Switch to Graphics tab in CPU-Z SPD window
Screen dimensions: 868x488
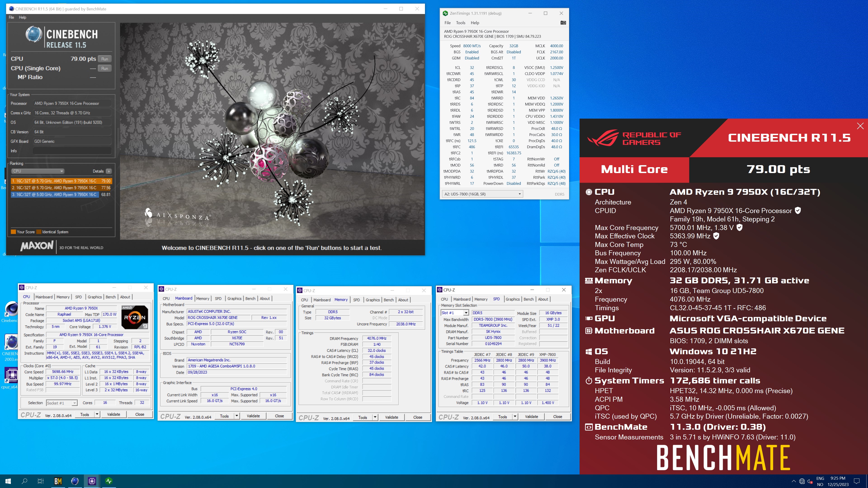512,299
